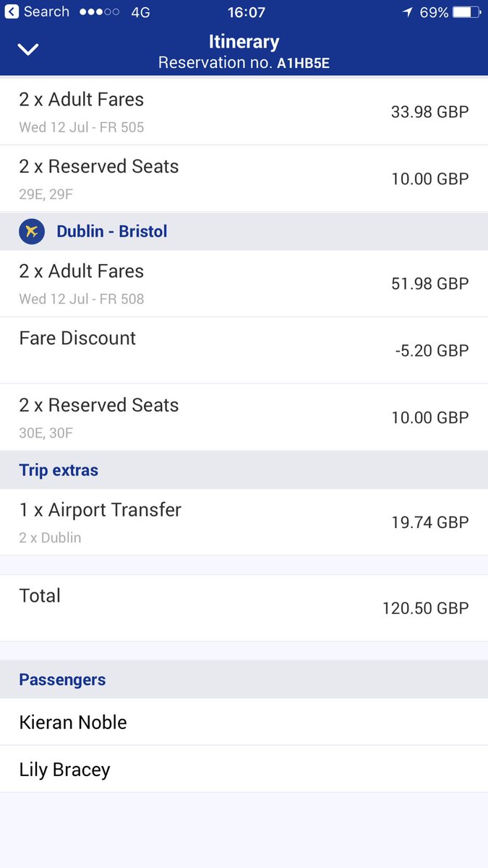Tap the Passengers section header
Screen dimensions: 488x868
point(62,680)
